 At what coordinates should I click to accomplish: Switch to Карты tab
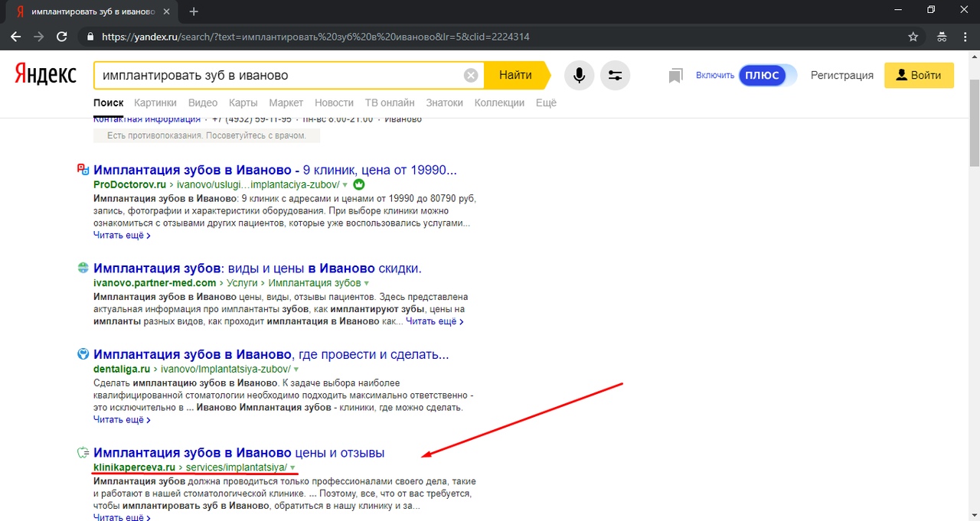[x=243, y=103]
